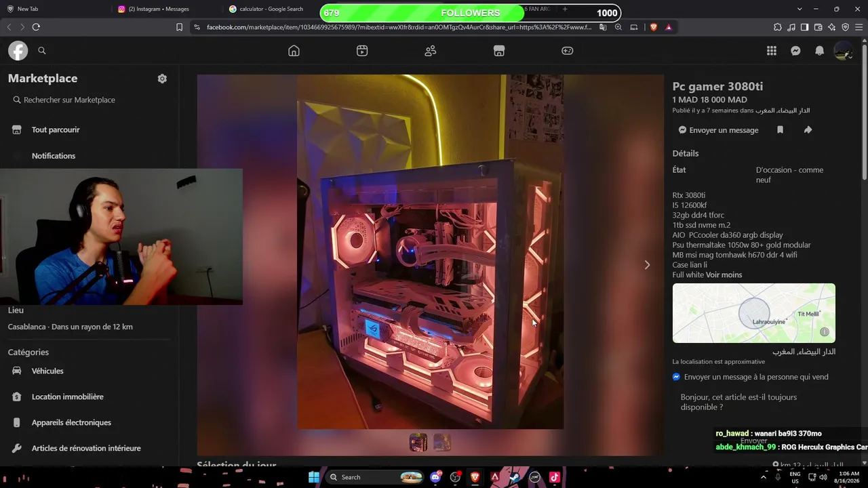
Task: Open Discord from the taskbar
Action: point(435,477)
